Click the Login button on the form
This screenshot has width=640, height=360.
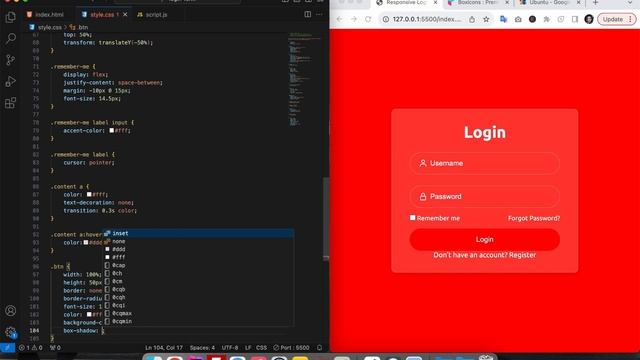coord(484,240)
